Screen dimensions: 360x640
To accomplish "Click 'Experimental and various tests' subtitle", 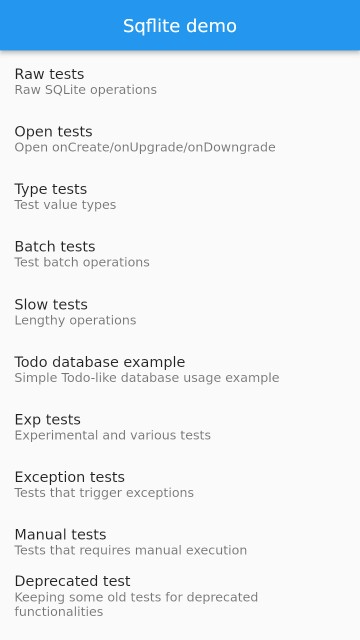I will (x=113, y=436).
